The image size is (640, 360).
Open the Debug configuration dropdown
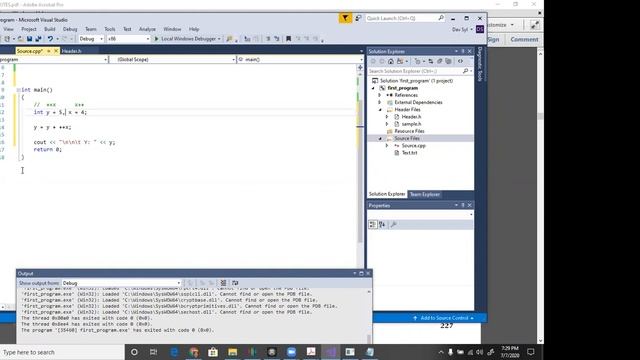click(91, 39)
